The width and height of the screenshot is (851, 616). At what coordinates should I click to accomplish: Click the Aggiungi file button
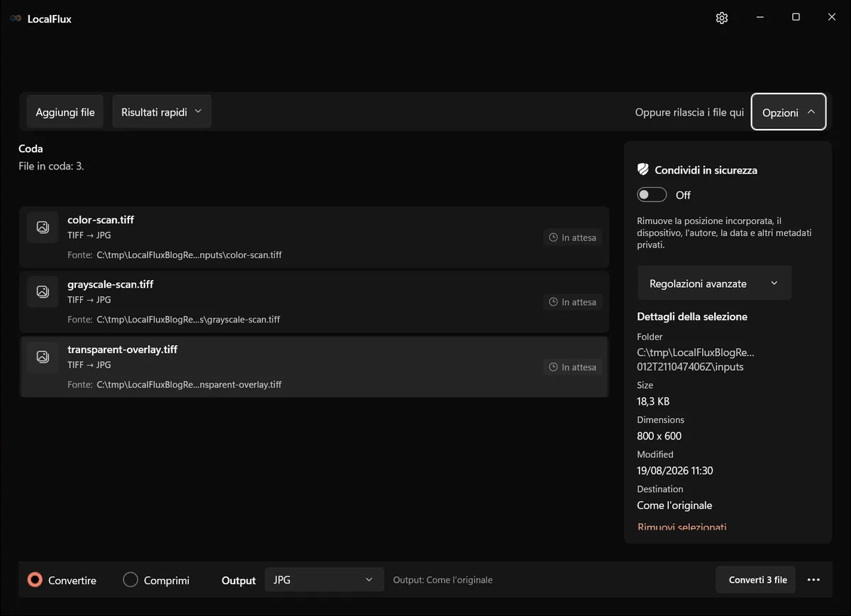tap(65, 112)
